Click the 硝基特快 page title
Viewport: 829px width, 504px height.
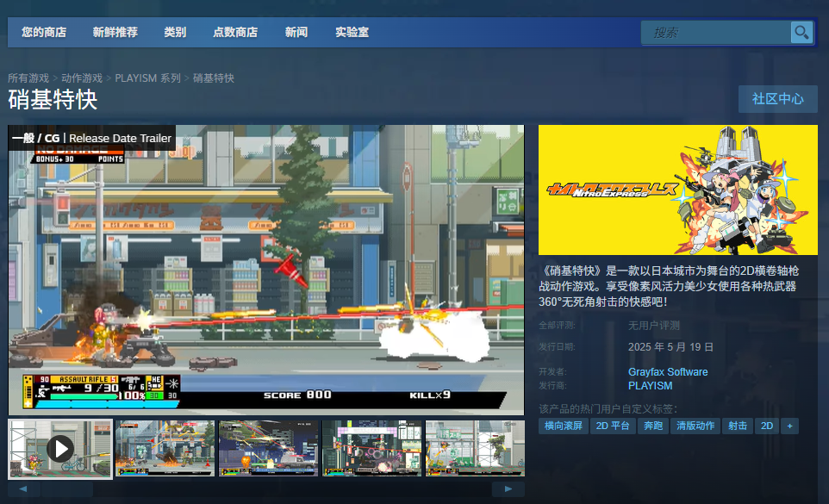(x=53, y=100)
